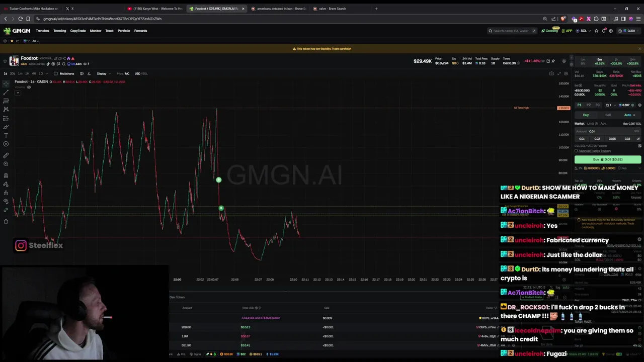This screenshot has height=362, width=644.
Task: Choose the 0.025 quick amount
Action: (612, 139)
